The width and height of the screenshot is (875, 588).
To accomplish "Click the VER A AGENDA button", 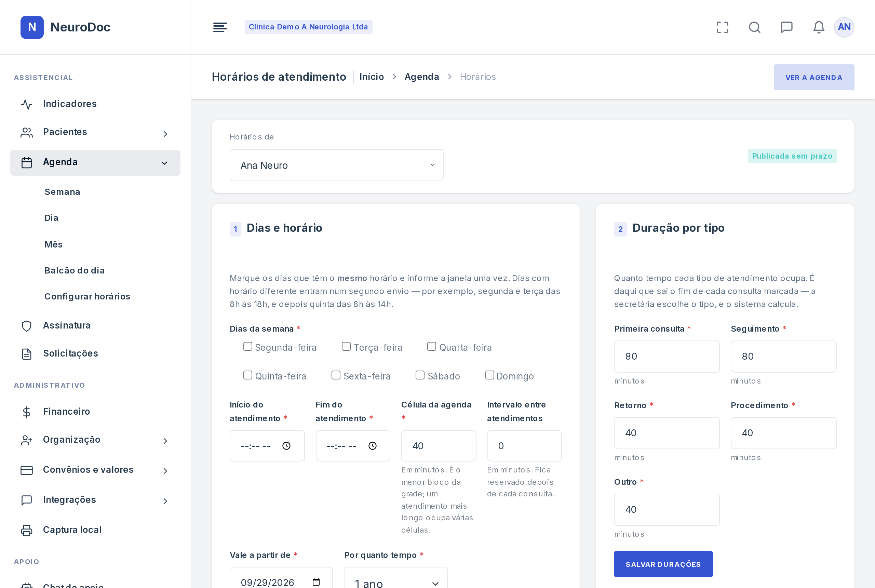I will point(813,77).
